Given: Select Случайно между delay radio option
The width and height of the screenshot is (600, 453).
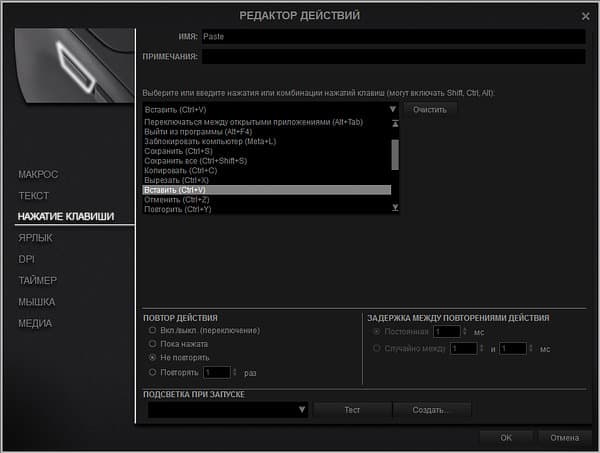Looking at the screenshot, I should [377, 348].
